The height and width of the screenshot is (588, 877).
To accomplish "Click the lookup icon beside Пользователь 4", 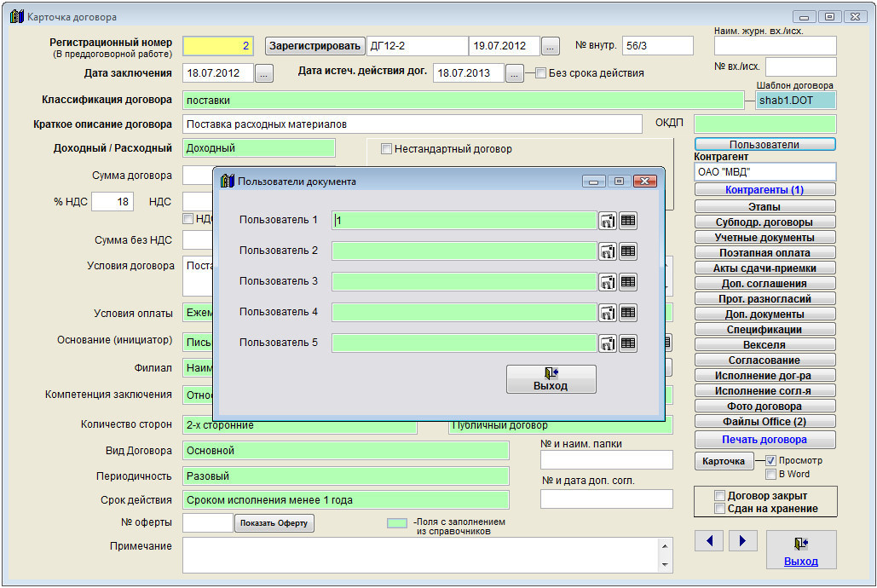I will pyautogui.click(x=608, y=313).
